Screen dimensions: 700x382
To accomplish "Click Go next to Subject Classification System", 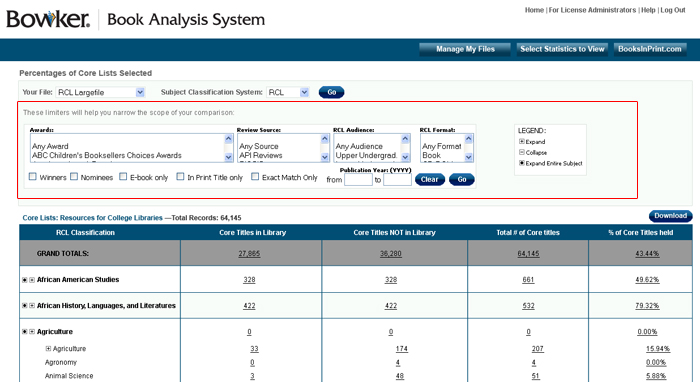I will click(x=331, y=92).
